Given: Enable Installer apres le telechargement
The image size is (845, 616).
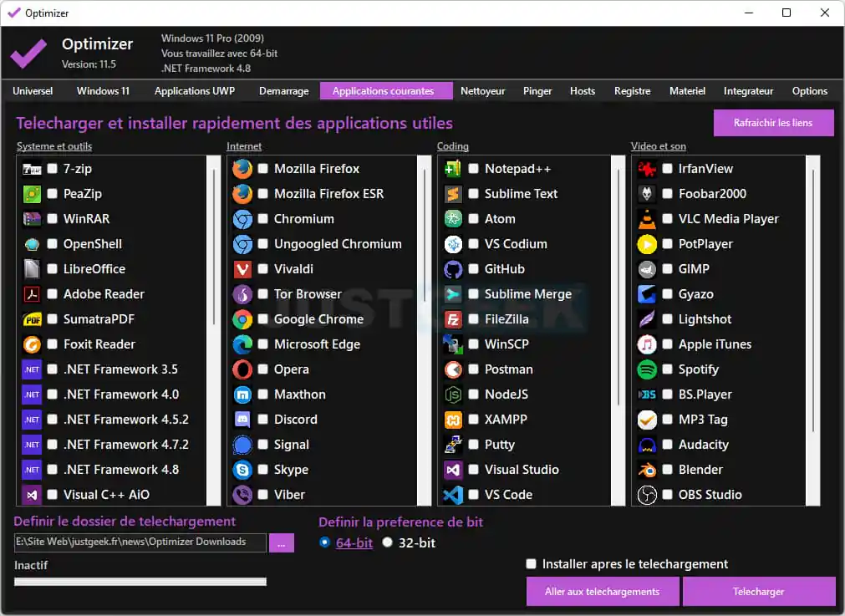Looking at the screenshot, I should pyautogui.click(x=532, y=564).
